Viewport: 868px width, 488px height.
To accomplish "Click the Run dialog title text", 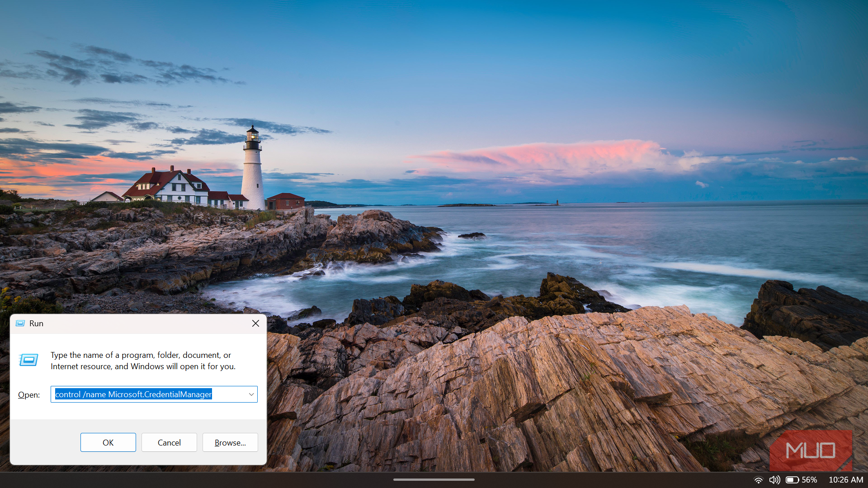I will click(36, 324).
